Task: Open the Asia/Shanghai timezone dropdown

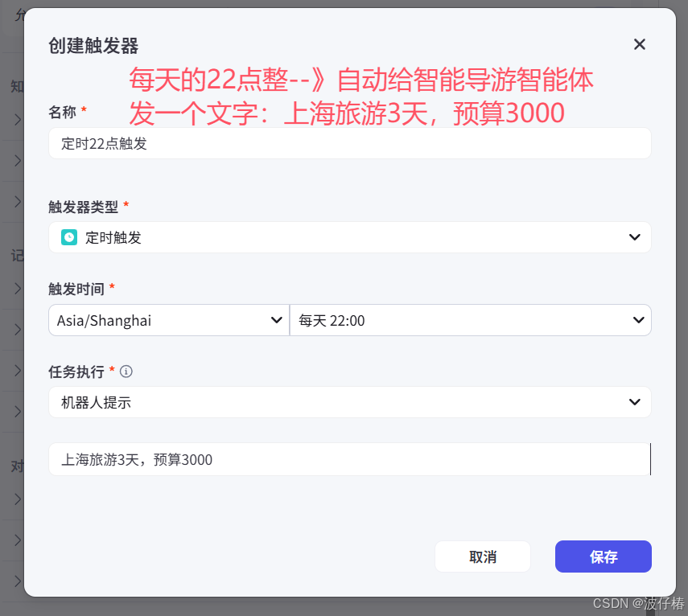Action: pyautogui.click(x=168, y=320)
